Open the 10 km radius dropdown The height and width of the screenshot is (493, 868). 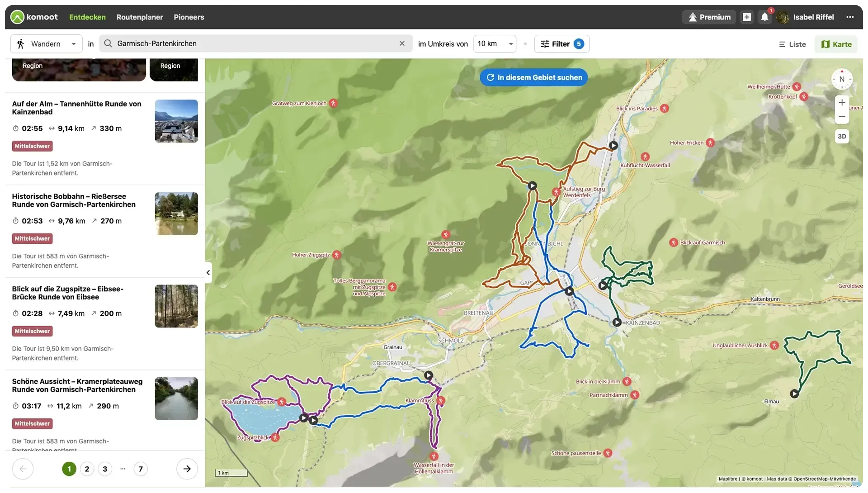click(495, 44)
